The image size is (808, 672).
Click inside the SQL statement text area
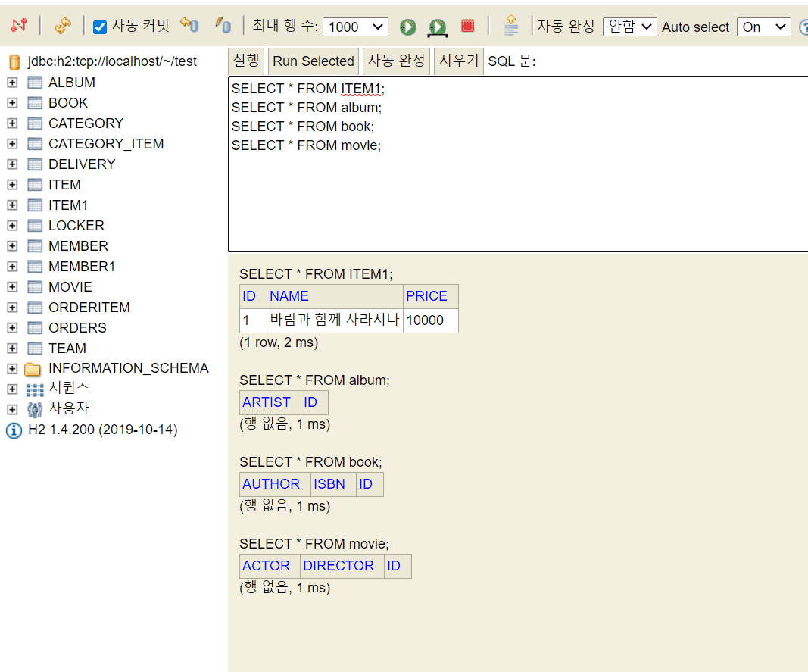tap(518, 164)
